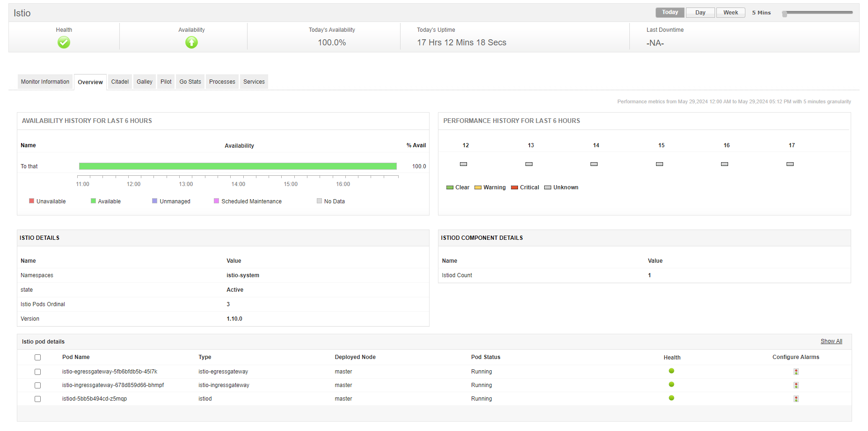Click the Show All link
Image resolution: width=868 pixels, height=431 pixels.
point(831,341)
